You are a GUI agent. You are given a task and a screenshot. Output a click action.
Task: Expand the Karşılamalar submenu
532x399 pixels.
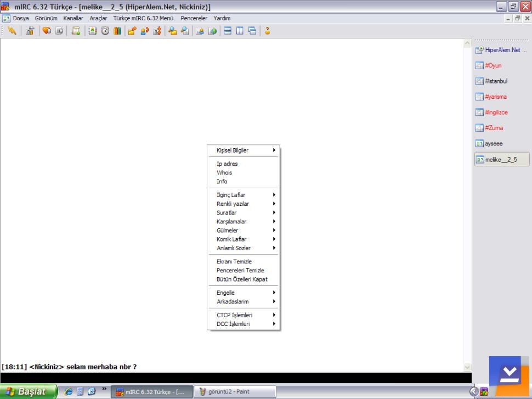click(x=244, y=221)
